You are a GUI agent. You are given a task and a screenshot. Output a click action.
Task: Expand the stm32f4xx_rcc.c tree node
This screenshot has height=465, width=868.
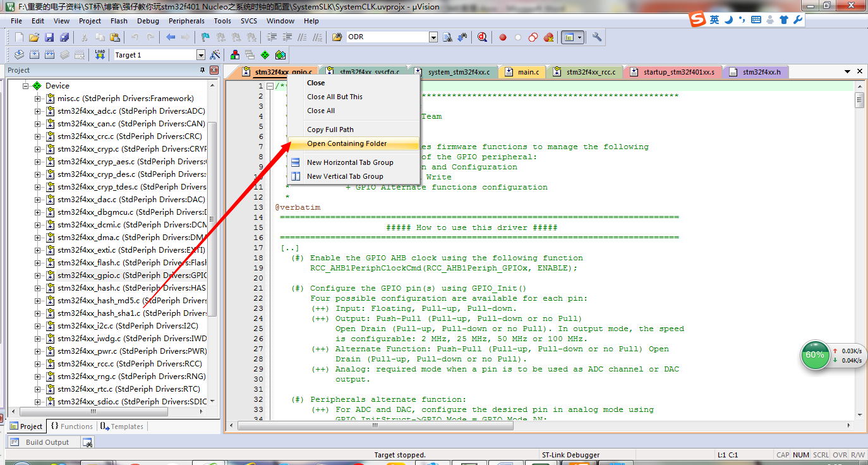pyautogui.click(x=38, y=364)
